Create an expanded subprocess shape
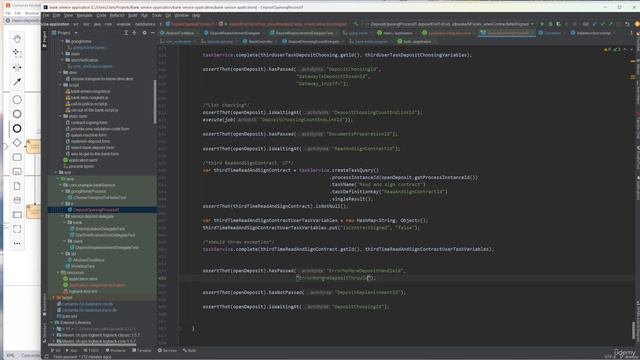This screenshot has height=360, width=640. pos(17,171)
